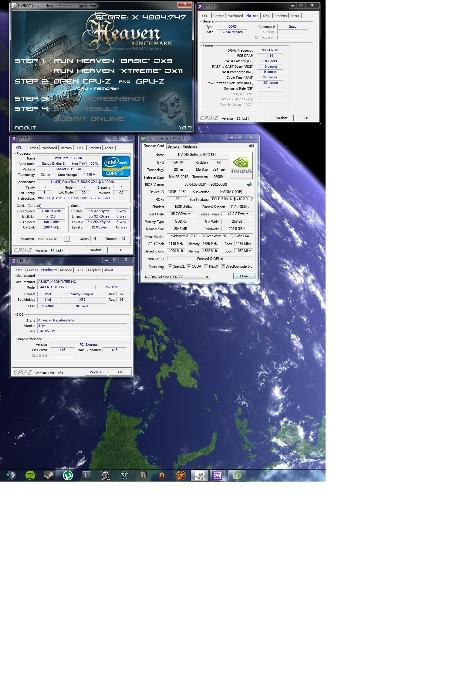This screenshot has height=700, width=466.
Task: Click purple CPU-Z taskbar button
Action: coord(218,475)
